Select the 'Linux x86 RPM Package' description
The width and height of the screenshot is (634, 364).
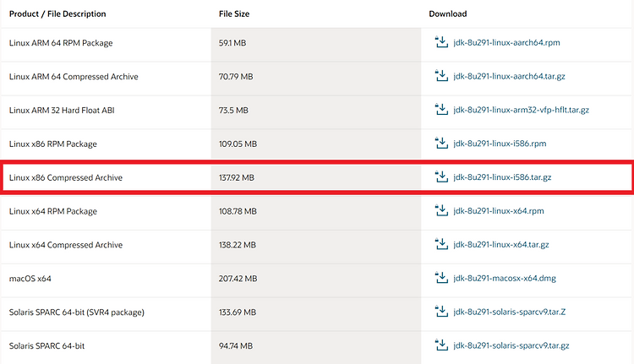[x=53, y=144]
